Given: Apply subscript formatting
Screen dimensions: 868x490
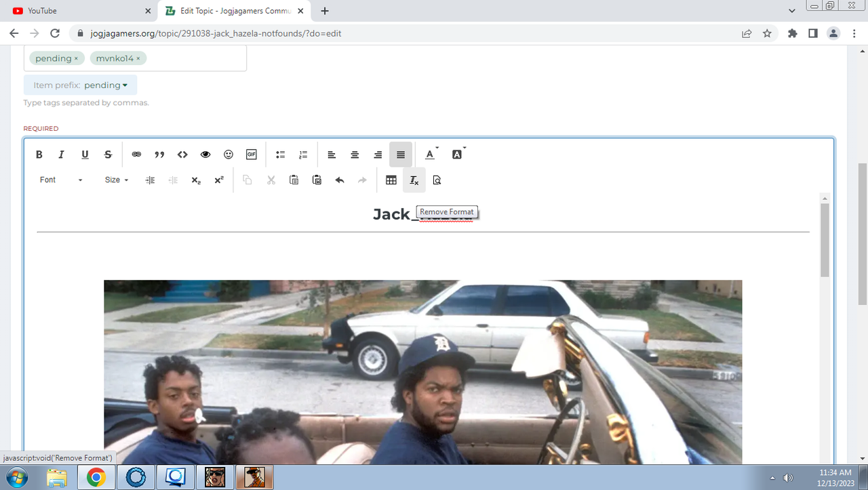Looking at the screenshot, I should coord(196,180).
